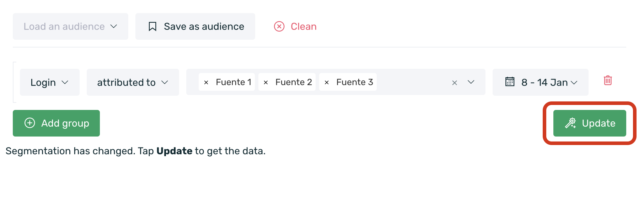Open the attributed to dropdown
Image resolution: width=644 pixels, height=200 pixels.
point(133,82)
